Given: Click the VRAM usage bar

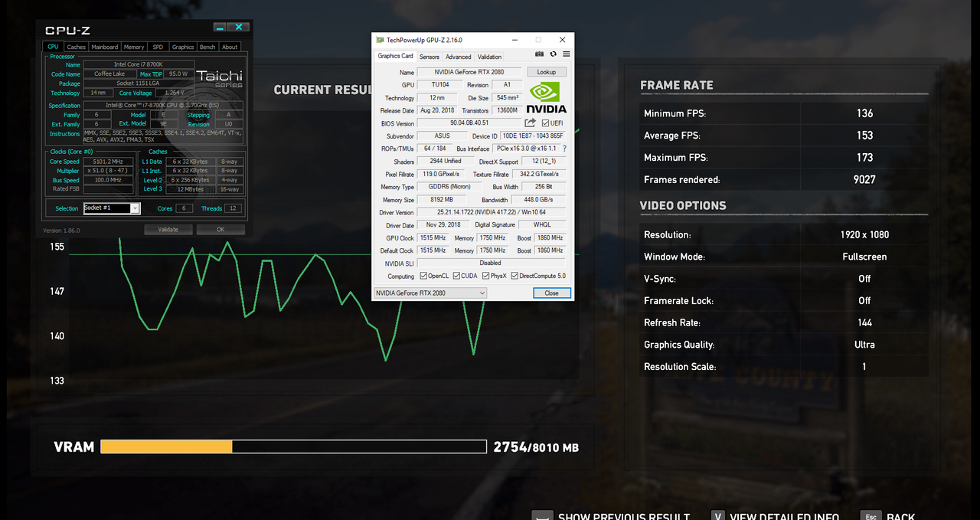Looking at the screenshot, I should point(294,446).
